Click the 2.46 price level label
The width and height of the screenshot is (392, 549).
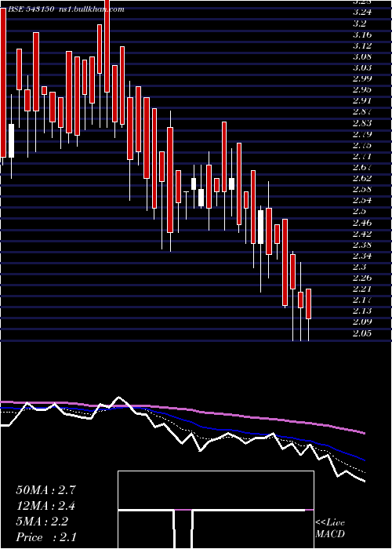coord(362,223)
